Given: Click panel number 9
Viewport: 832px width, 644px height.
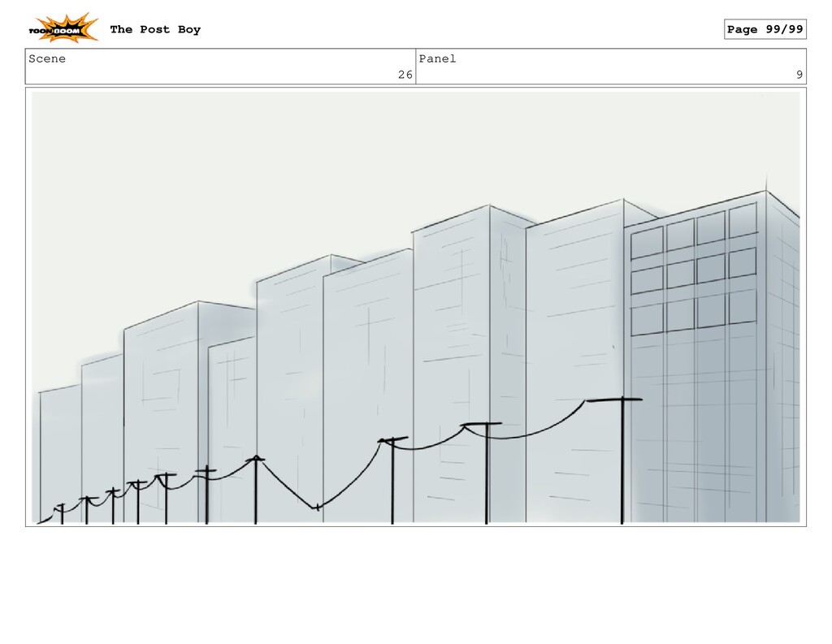Looking at the screenshot, I should [x=799, y=75].
